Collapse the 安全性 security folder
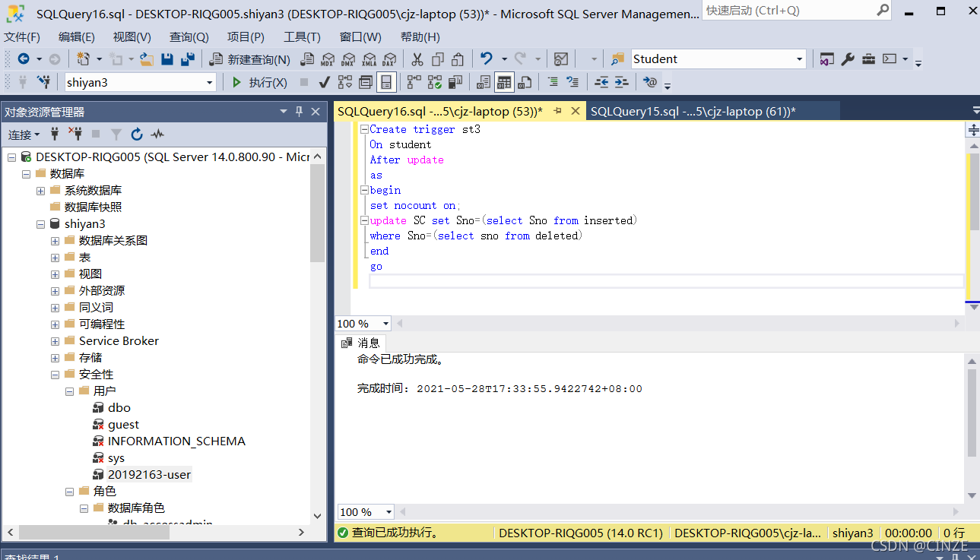980x560 pixels. pos(55,375)
